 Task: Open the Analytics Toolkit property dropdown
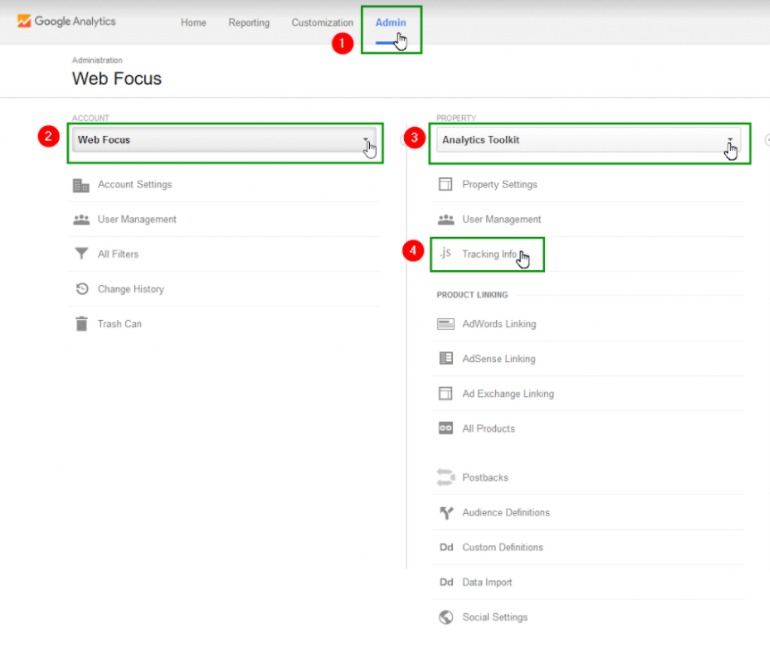(x=588, y=141)
